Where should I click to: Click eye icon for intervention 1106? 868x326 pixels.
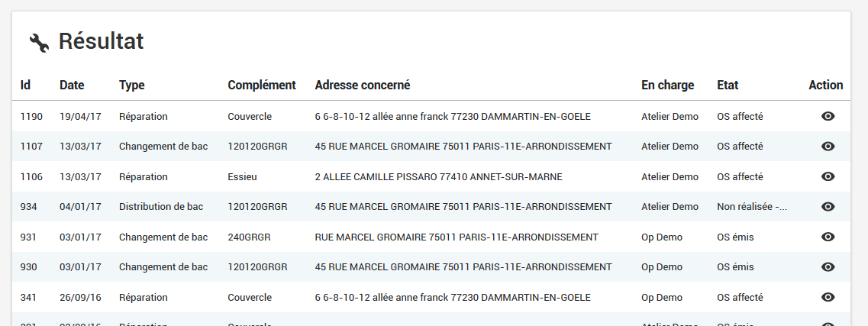coord(828,176)
